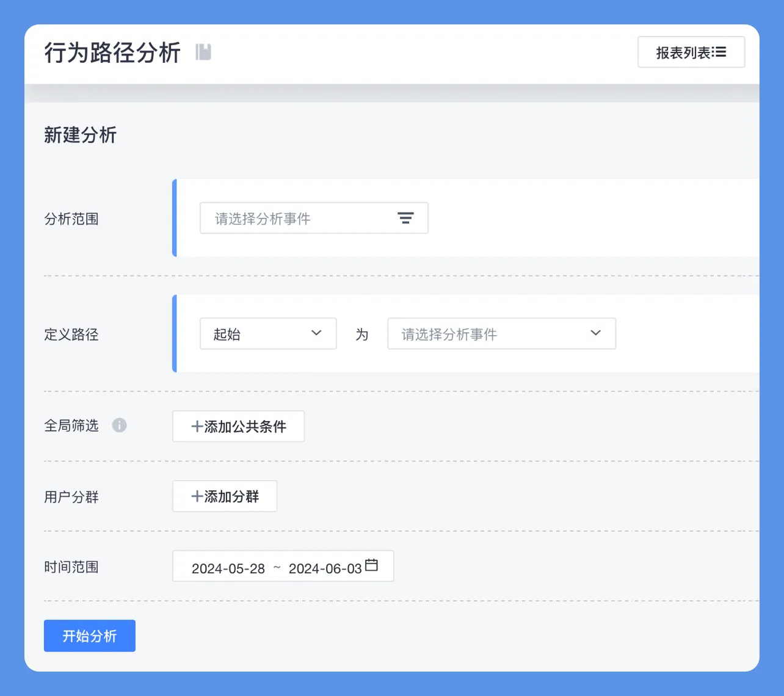Screen dimensions: 784x696
Task: Click the 添加公共条件 button
Action: (x=239, y=426)
